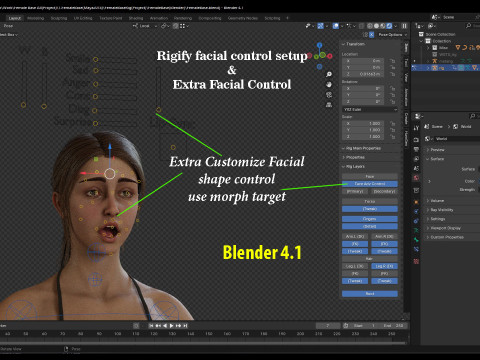Image resolution: width=480 pixels, height=360 pixels.
Task: Open the Render properties tab icon
Action: (416, 140)
